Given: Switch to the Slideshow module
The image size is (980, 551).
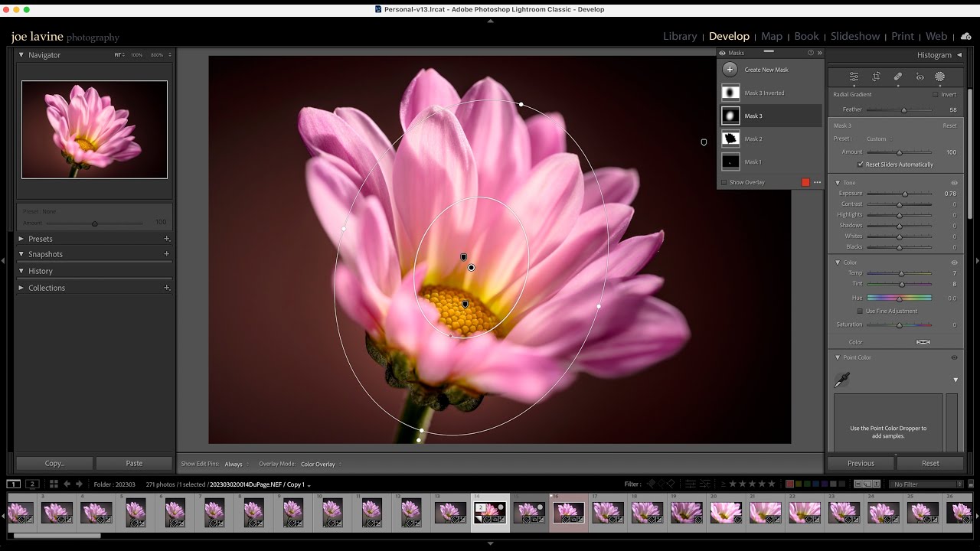Looking at the screenshot, I should (855, 36).
